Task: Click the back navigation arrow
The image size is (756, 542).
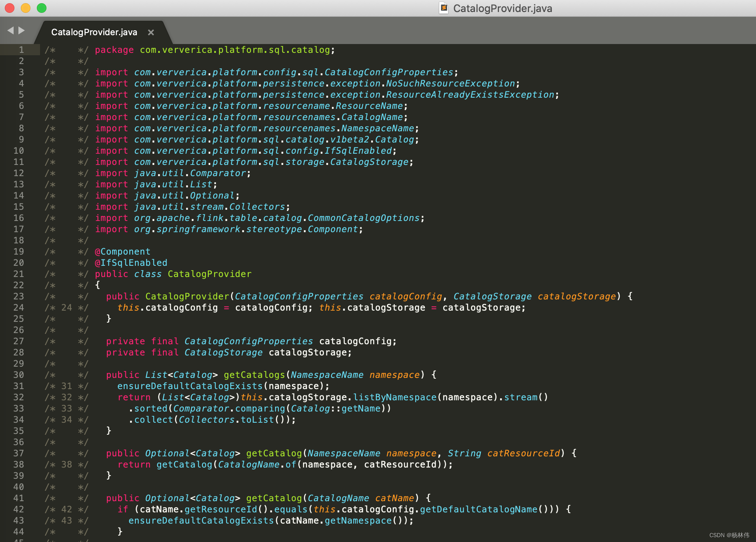Action: coord(10,30)
